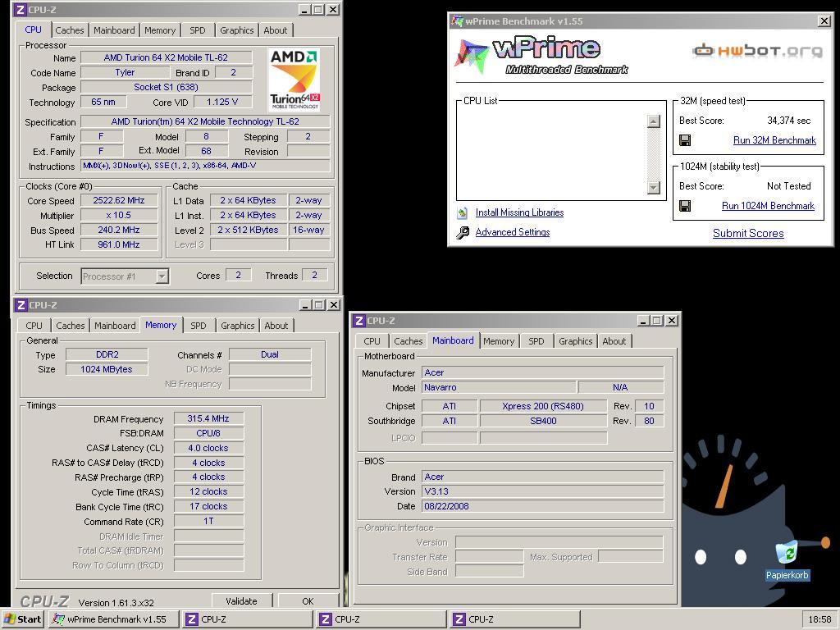
Task: Switch to Memory tab in top CPU-Z window
Action: (160, 30)
